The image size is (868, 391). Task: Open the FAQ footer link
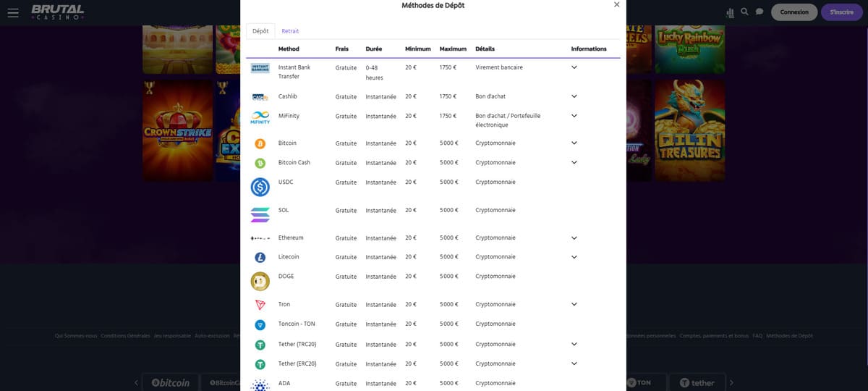point(757,336)
